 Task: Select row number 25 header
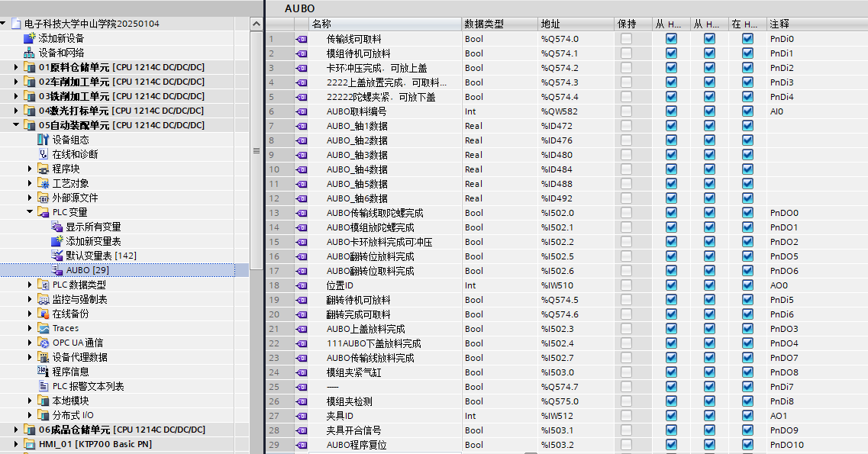[x=279, y=387]
